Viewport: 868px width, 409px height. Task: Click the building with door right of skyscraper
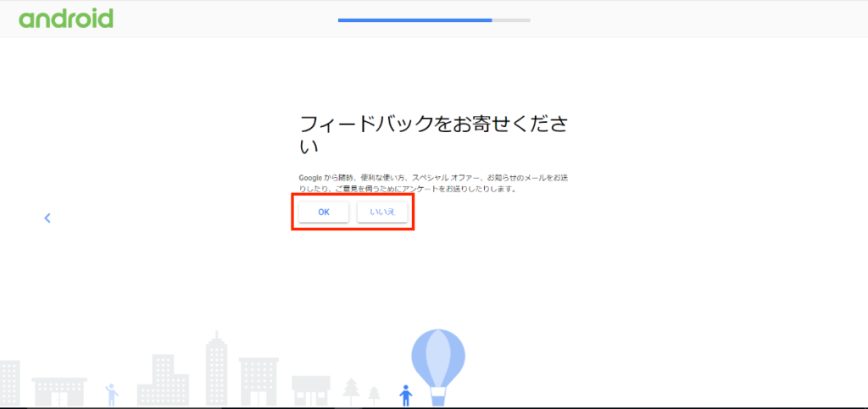[x=259, y=383]
